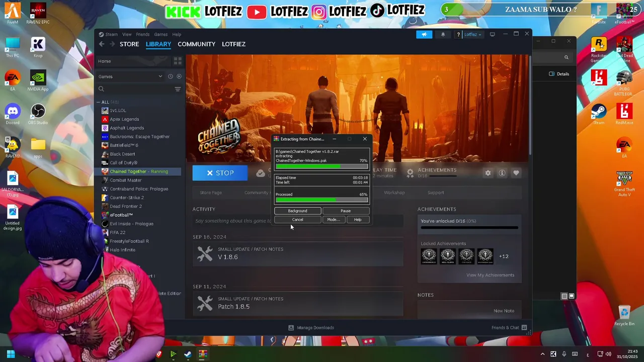Open the Friends & Chat icon

pyautogui.click(x=524, y=327)
